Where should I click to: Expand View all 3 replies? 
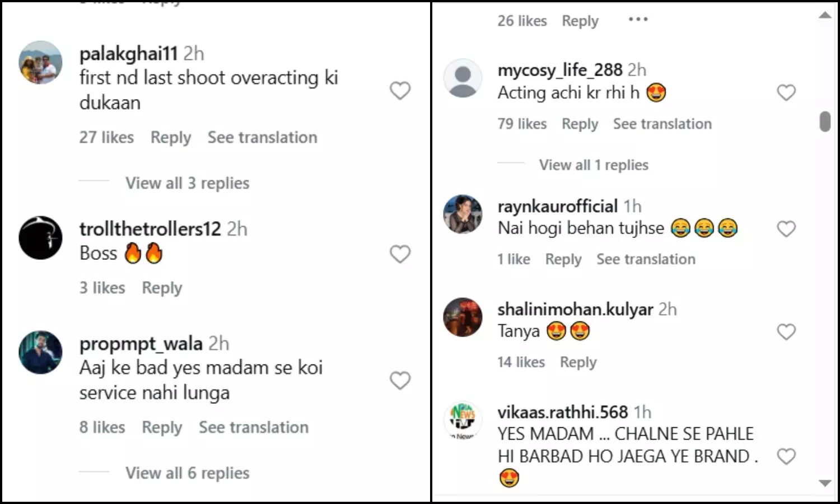(187, 183)
